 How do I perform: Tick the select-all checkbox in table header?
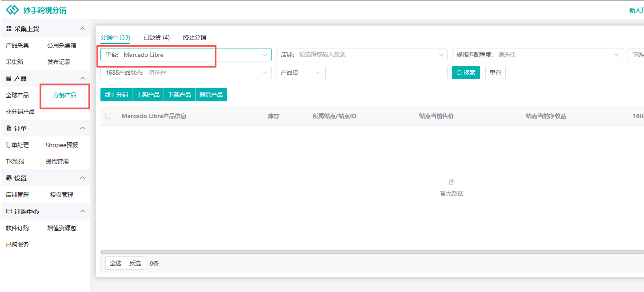click(x=108, y=116)
